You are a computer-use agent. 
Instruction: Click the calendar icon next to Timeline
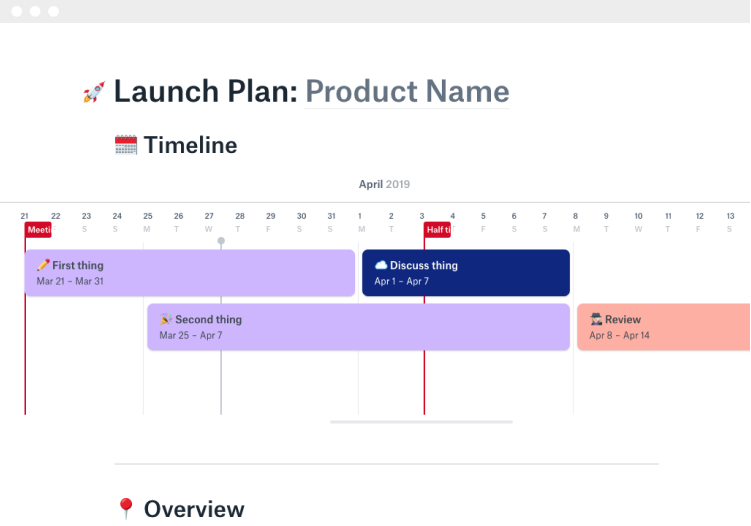[x=125, y=145]
